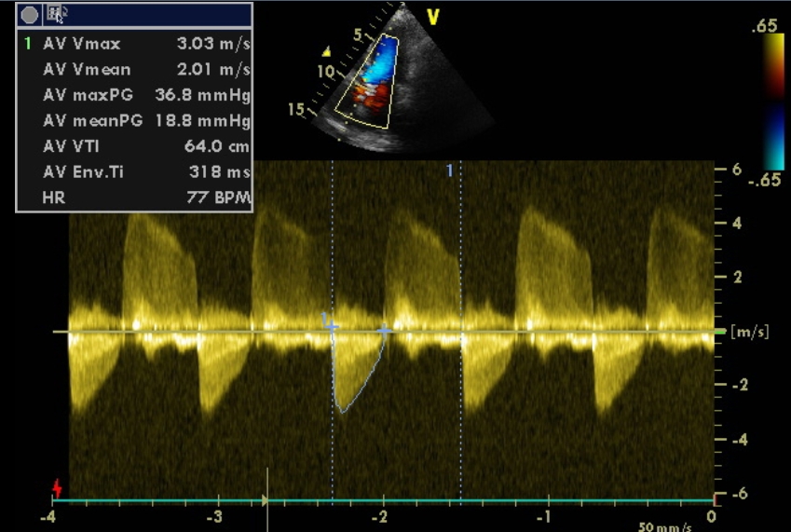This screenshot has height=532, width=791.
Task: Click the -3 label on the time axis
Action: pyautogui.click(x=214, y=517)
